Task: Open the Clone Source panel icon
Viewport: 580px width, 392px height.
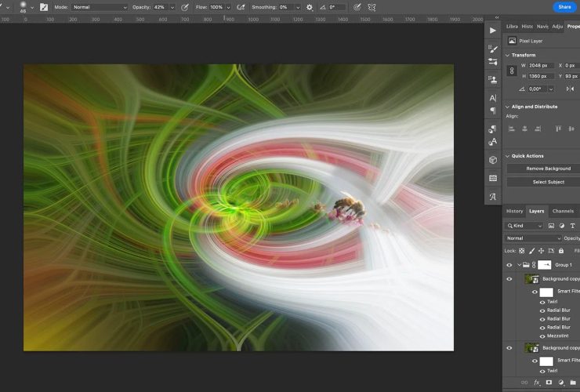Action: point(492,79)
